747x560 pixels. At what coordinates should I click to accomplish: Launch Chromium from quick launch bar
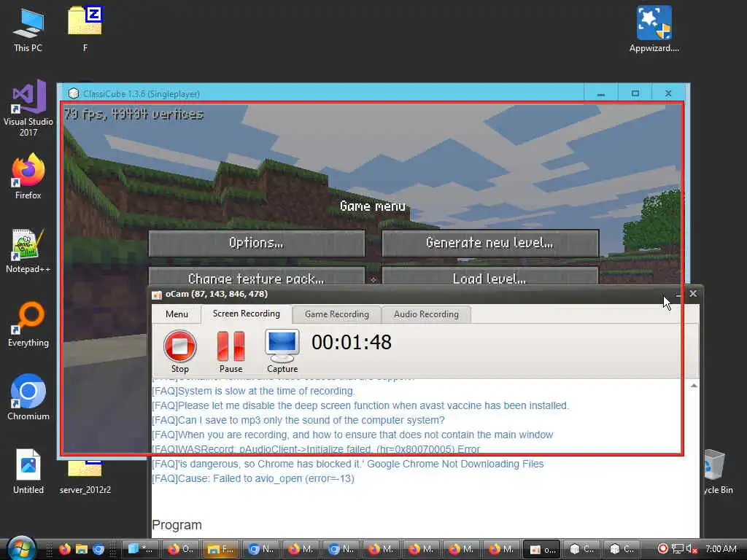98,549
